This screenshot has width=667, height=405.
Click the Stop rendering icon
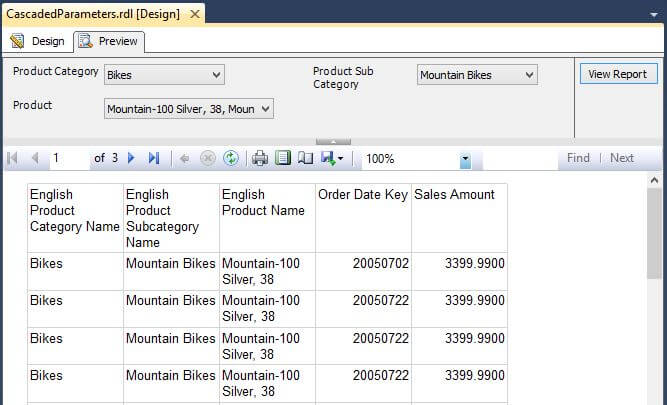point(208,158)
